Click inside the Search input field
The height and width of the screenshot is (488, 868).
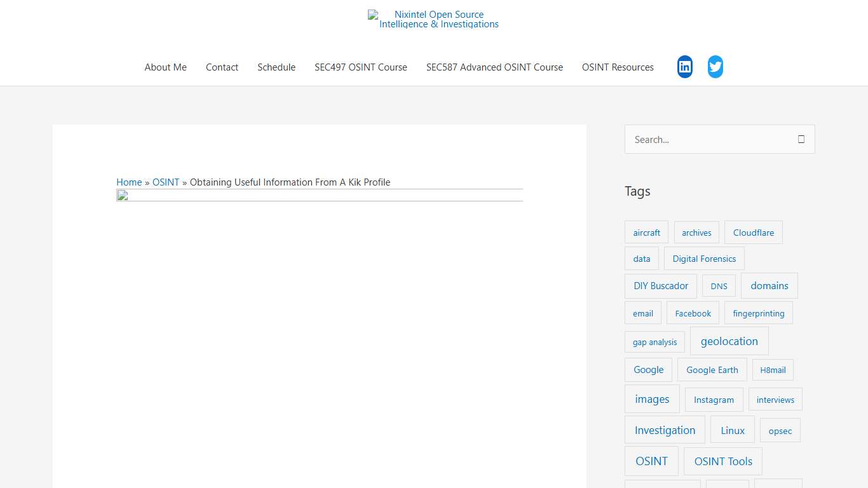tap(699, 139)
